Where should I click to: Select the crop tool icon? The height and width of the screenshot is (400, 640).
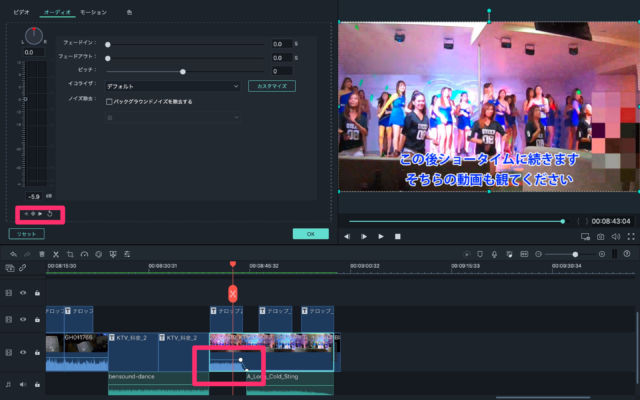click(x=70, y=254)
